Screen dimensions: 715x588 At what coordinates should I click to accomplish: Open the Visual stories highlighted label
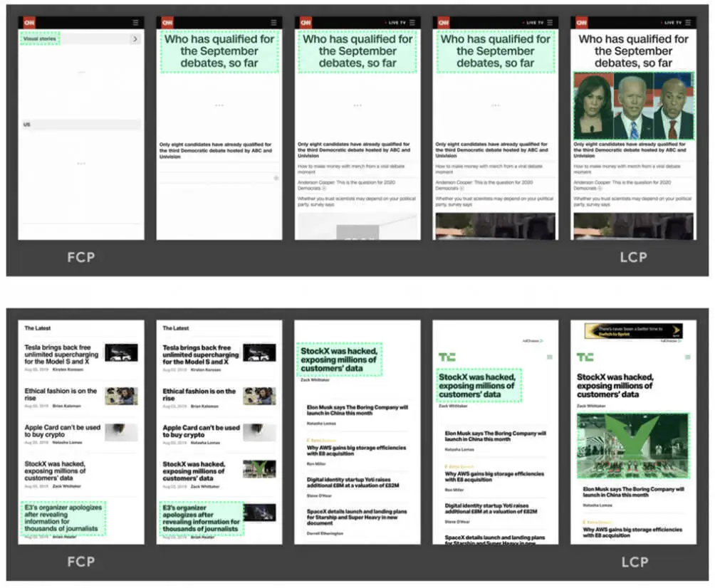pos(40,39)
